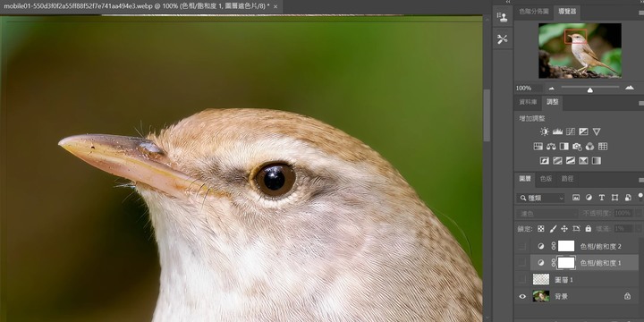
Task: Open the Layers panel options menu
Action: 640,180
